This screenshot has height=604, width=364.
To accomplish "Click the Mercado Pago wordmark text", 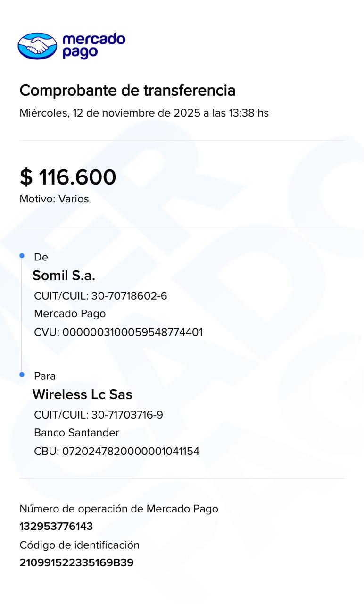I will point(93,46).
